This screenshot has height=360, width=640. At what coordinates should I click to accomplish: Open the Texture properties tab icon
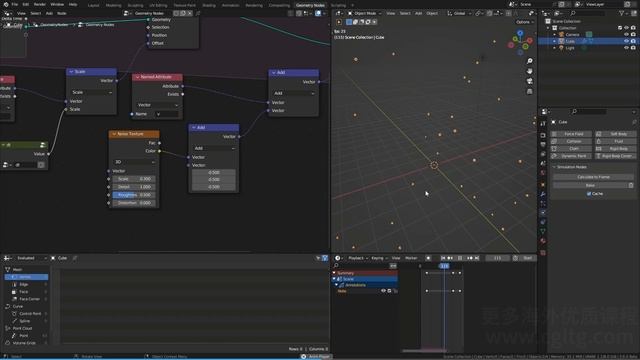coord(543,253)
